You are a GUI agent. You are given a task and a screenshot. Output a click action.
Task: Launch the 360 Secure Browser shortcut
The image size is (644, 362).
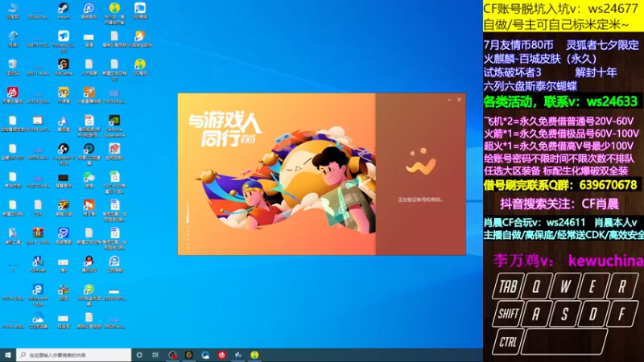89,294
